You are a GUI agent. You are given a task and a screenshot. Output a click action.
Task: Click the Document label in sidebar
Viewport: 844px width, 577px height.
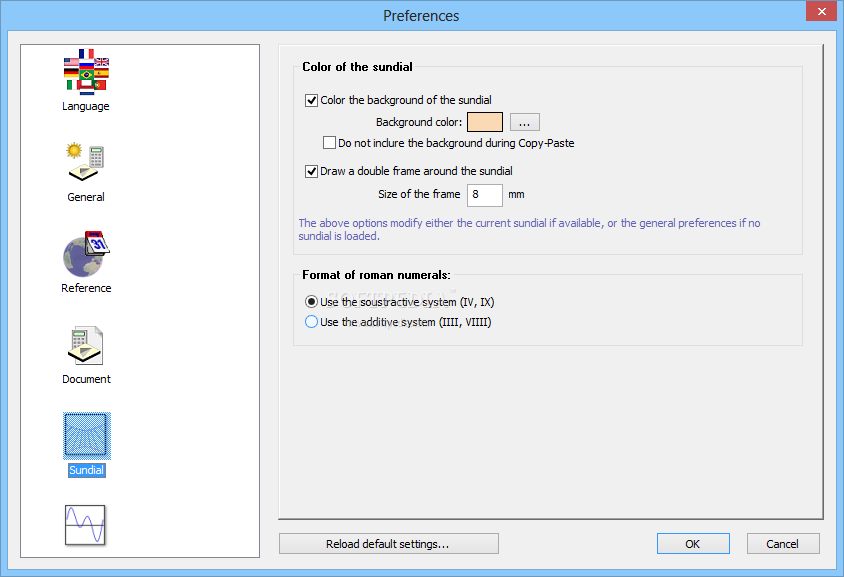(86, 379)
